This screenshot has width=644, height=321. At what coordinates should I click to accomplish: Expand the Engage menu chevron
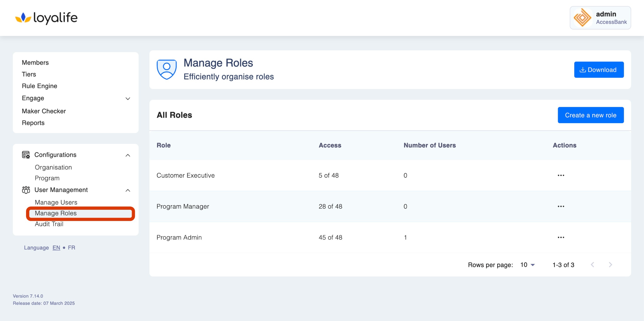pos(128,99)
